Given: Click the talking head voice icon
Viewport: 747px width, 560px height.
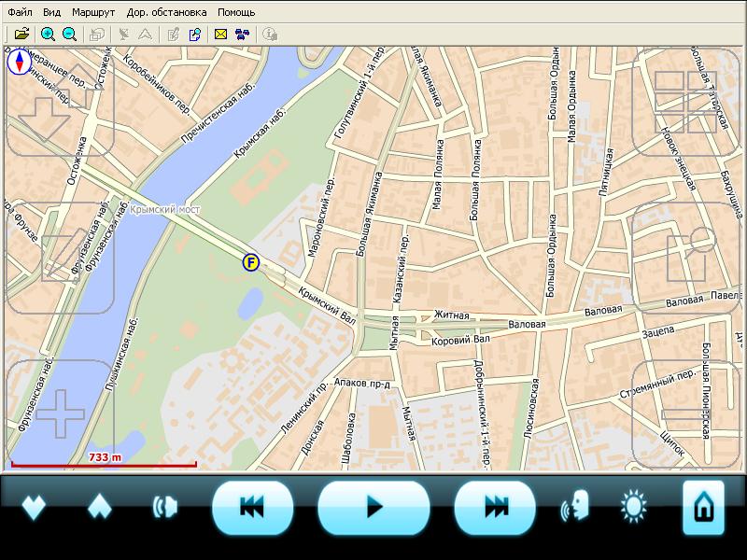Looking at the screenshot, I should click(574, 508).
